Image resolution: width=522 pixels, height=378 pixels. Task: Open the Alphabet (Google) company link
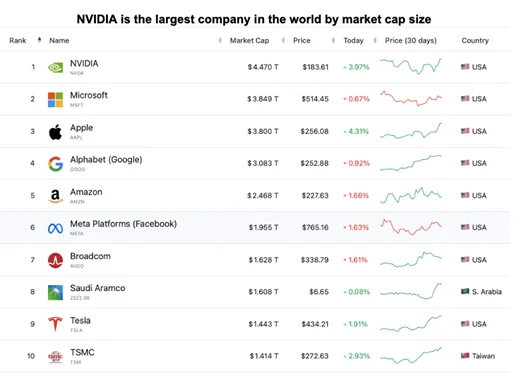(106, 160)
